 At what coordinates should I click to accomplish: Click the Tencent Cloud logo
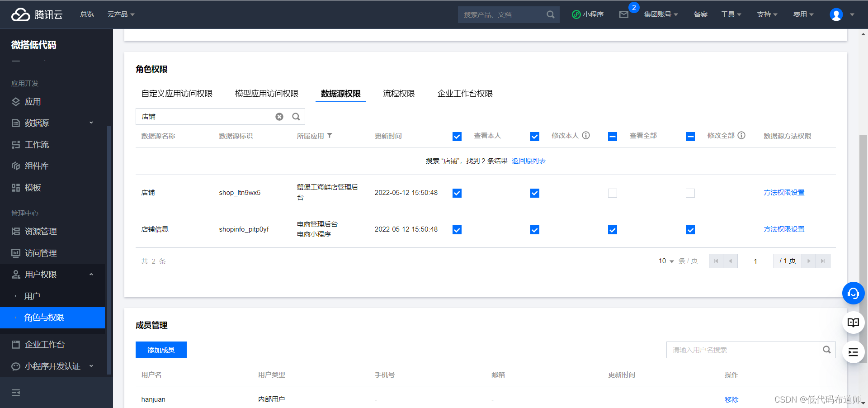[x=37, y=14]
